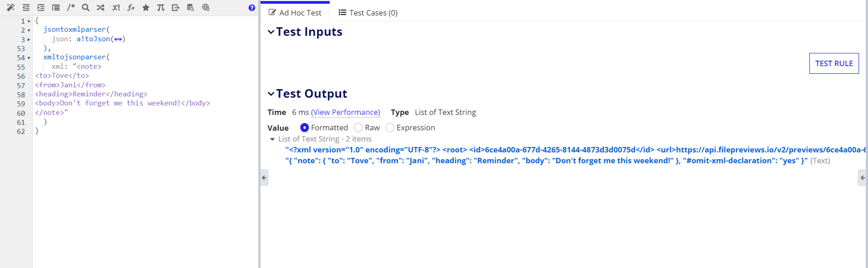Click the pencil icon on Ad Hoc Test tab
The image size is (868, 268).
pos(272,12)
